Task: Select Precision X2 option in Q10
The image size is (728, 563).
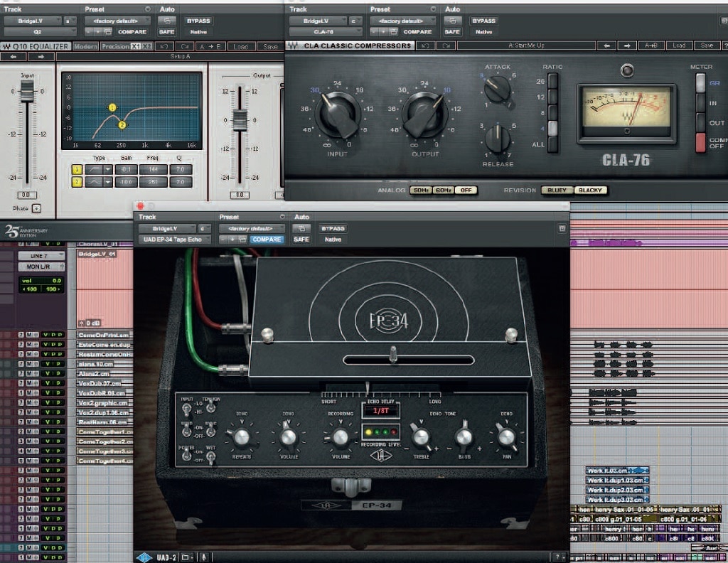Action: pyautogui.click(x=146, y=46)
